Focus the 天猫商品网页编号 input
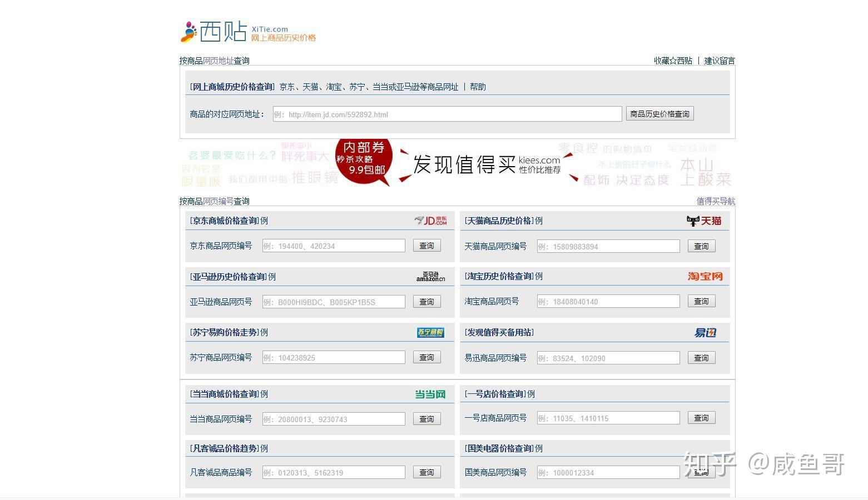 point(608,246)
